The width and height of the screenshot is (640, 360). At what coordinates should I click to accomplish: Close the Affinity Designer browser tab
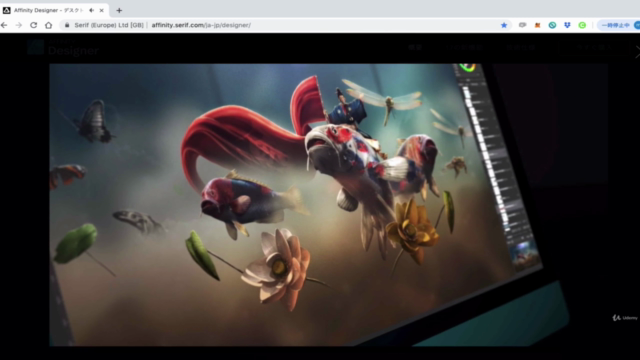101,10
